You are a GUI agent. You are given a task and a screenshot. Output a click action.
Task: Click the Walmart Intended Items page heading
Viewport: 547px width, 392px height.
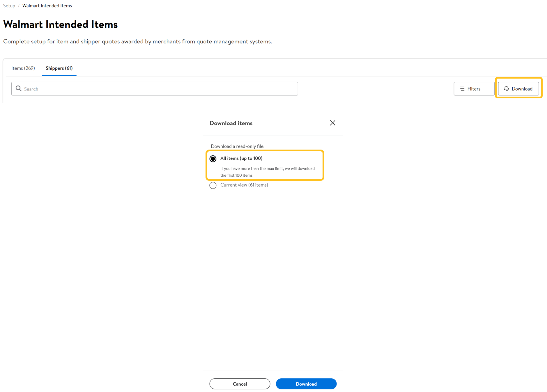[x=61, y=24]
